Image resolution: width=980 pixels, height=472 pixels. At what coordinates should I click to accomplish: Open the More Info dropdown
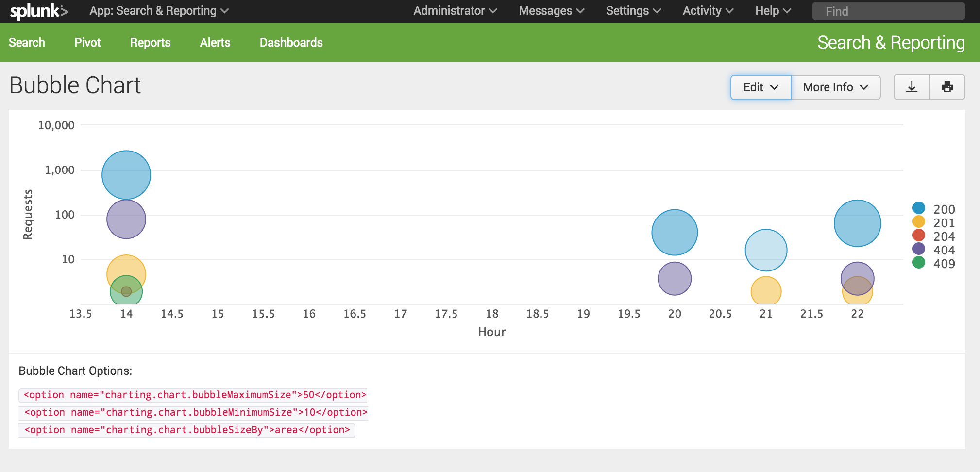click(x=835, y=87)
